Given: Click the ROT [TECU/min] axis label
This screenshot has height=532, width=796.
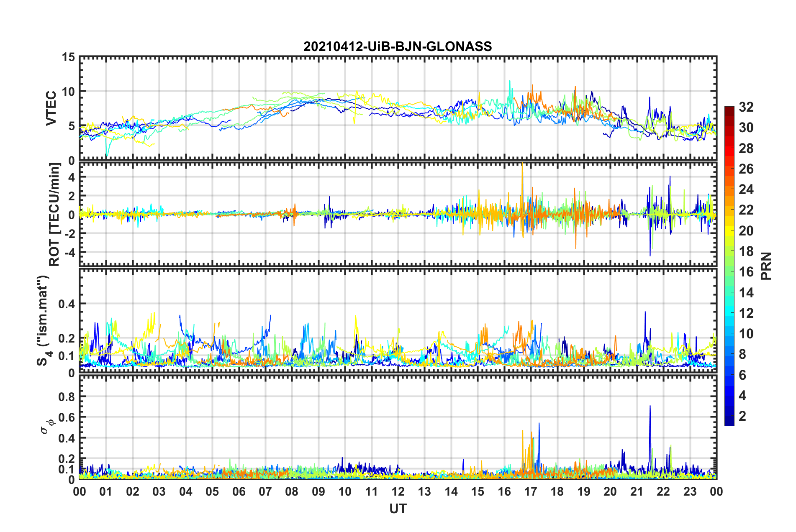Looking at the screenshot, I should click(54, 215).
